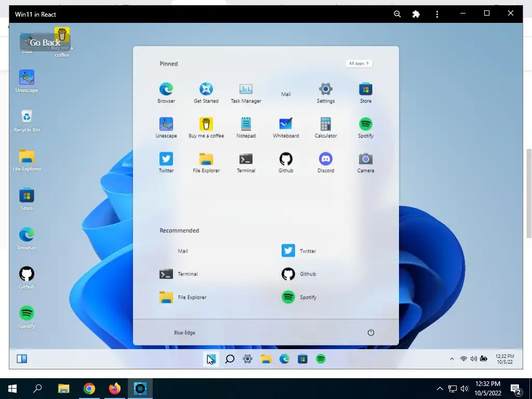The width and height of the screenshot is (532, 399).
Task: Select the Recycle Bin desktop icon
Action: 27,121
